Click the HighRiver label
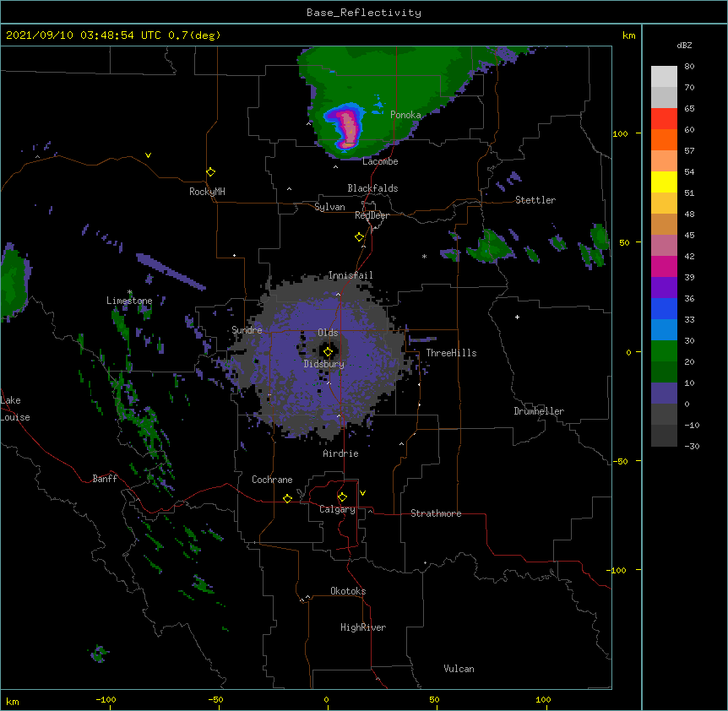The width and height of the screenshot is (728, 711). pyautogui.click(x=363, y=627)
